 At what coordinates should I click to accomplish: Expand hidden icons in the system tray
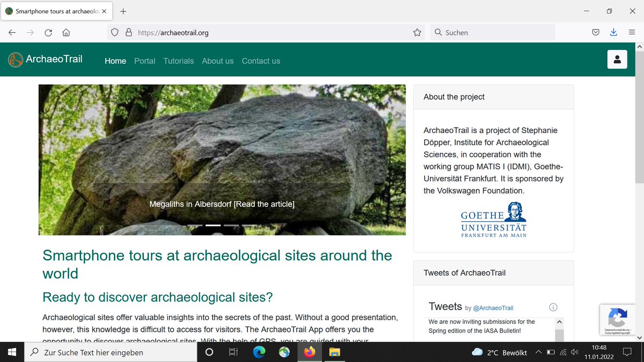pyautogui.click(x=538, y=352)
